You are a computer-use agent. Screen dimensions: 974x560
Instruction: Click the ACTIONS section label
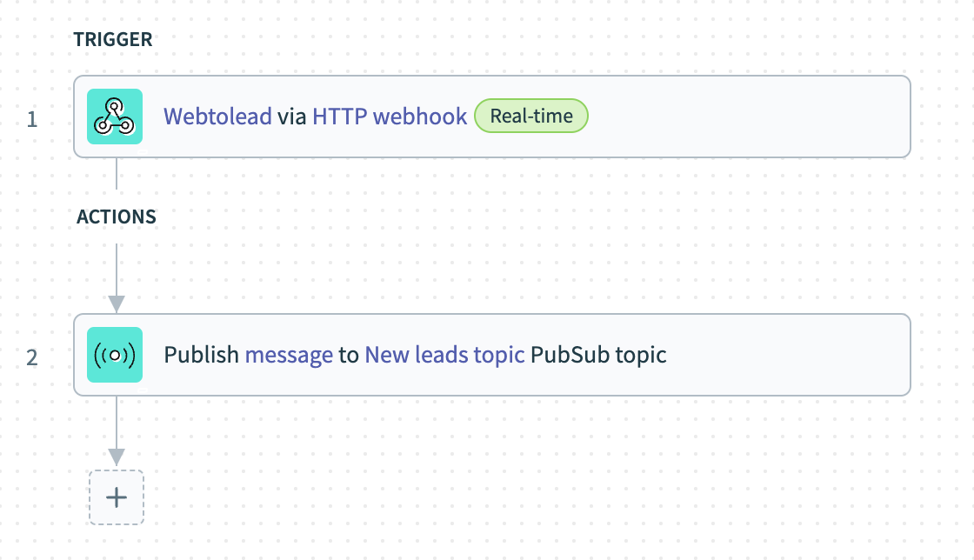pos(117,217)
